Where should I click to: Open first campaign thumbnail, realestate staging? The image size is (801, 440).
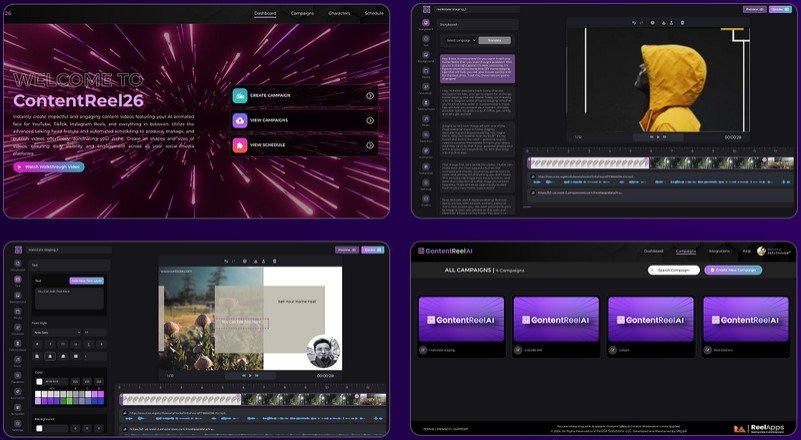coord(461,320)
